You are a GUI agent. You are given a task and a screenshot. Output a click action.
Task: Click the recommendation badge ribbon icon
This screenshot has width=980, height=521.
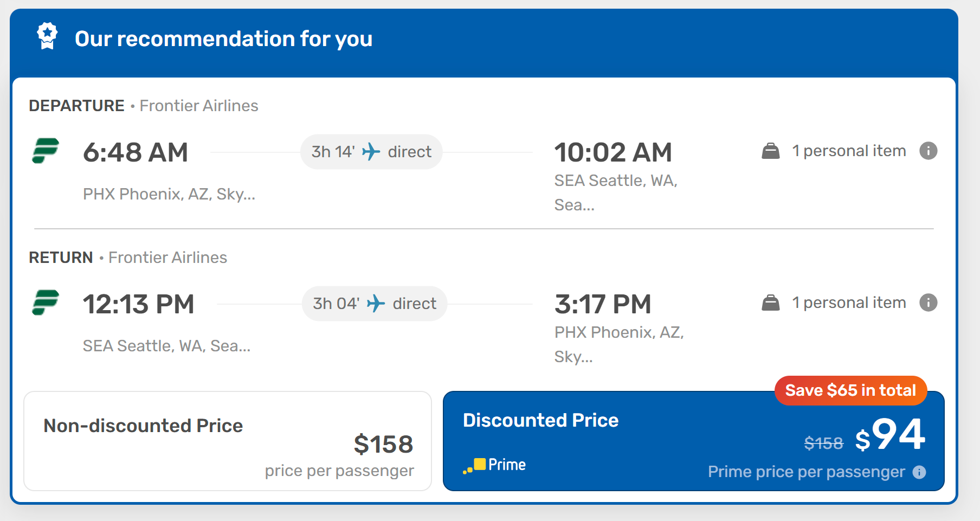tap(47, 36)
